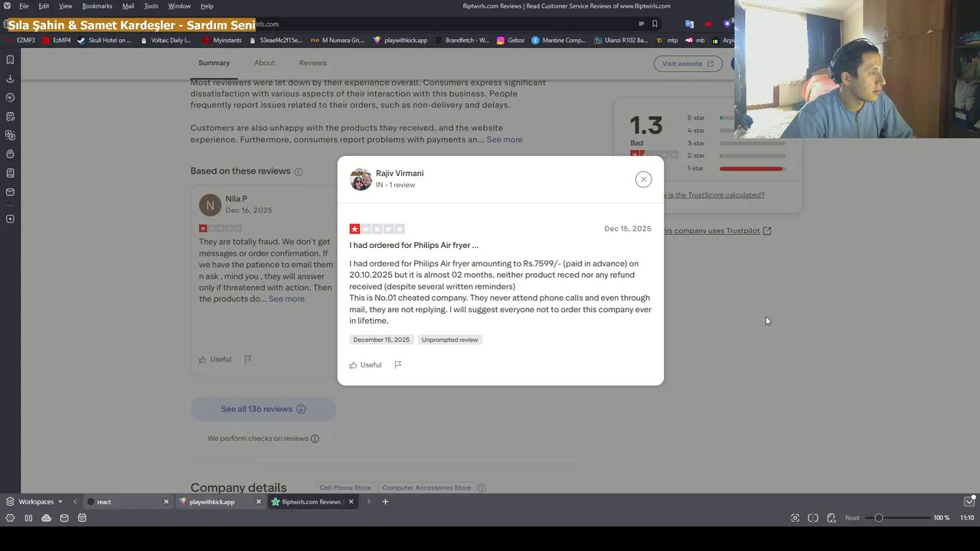The height and width of the screenshot is (551, 980).
Task: Select the Reviews page tab
Action: tap(312, 63)
